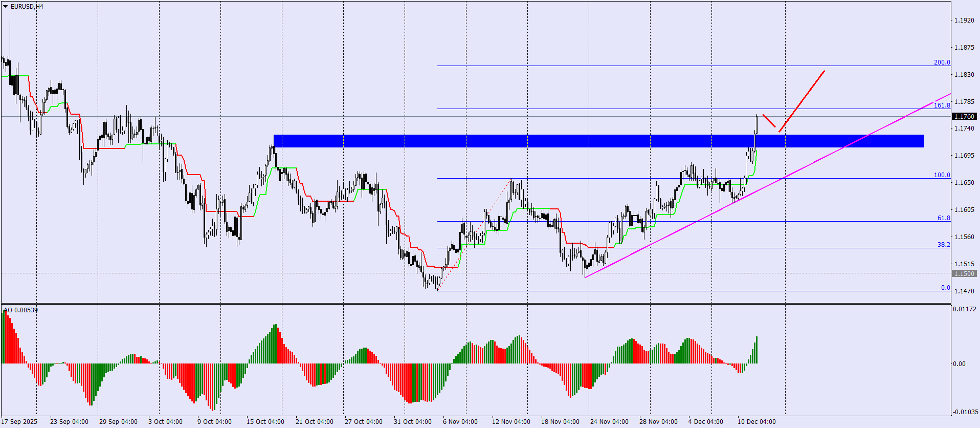
Task: Click the triangle arrow beside EURUSD,H4
Action: click(6, 7)
